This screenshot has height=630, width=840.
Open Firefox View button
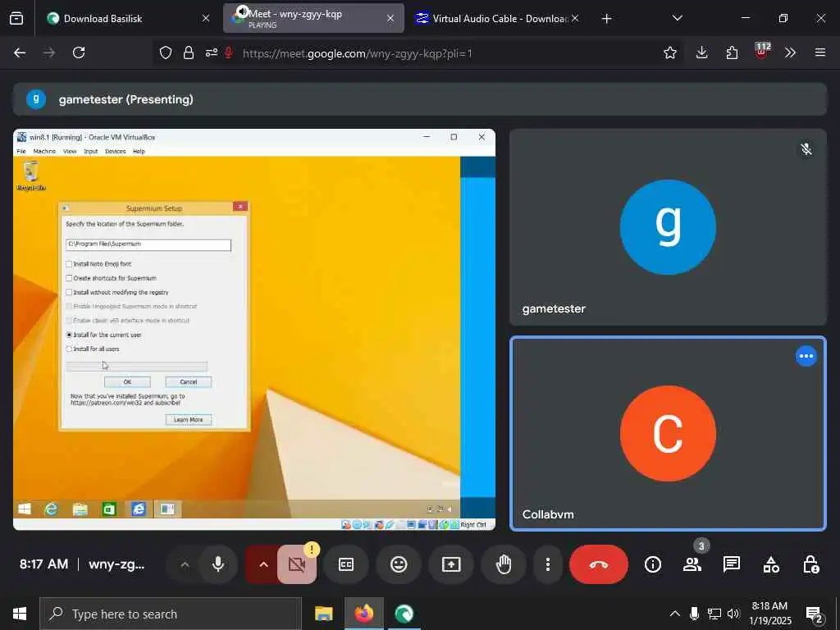coord(16,19)
